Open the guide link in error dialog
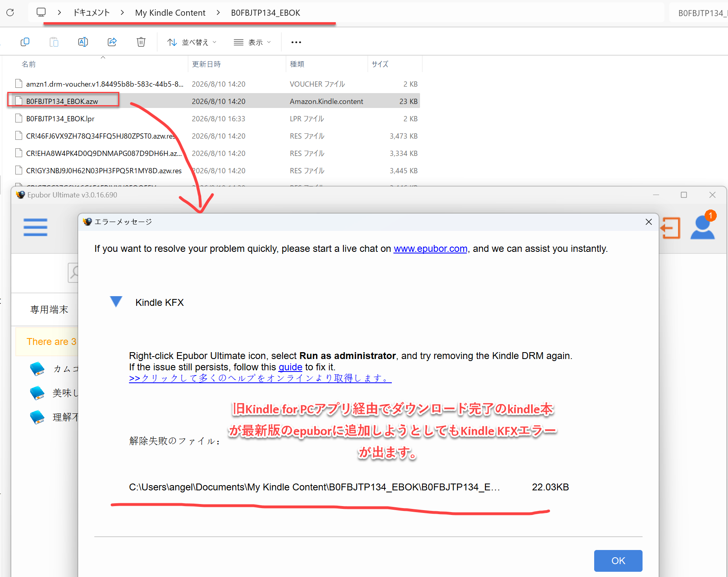The height and width of the screenshot is (577, 728). point(290,367)
